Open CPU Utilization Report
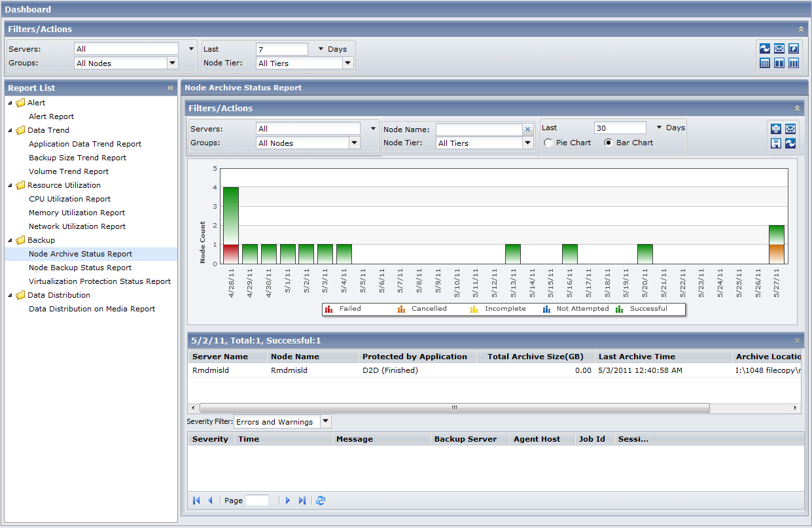 point(70,199)
